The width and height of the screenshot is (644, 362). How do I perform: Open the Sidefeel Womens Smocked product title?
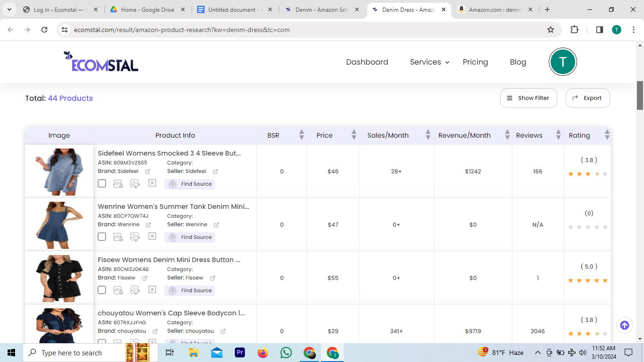(x=169, y=153)
